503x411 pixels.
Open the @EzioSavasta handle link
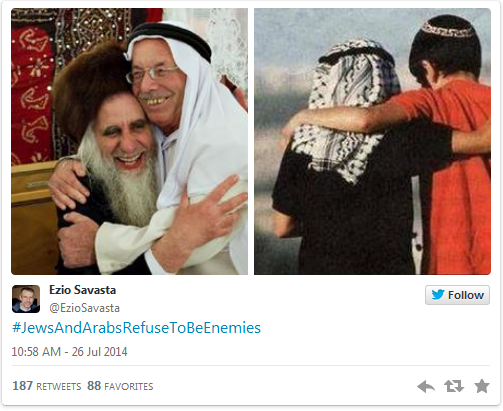pyautogui.click(x=84, y=308)
